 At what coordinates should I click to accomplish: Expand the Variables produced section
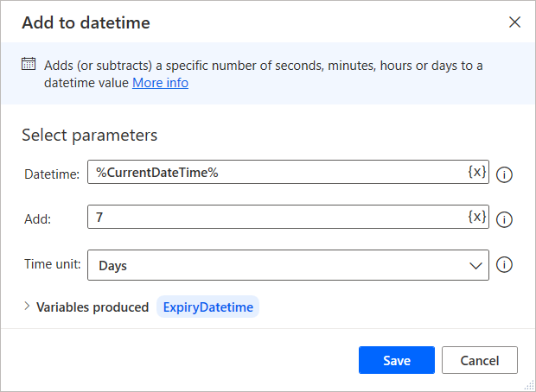[28, 307]
